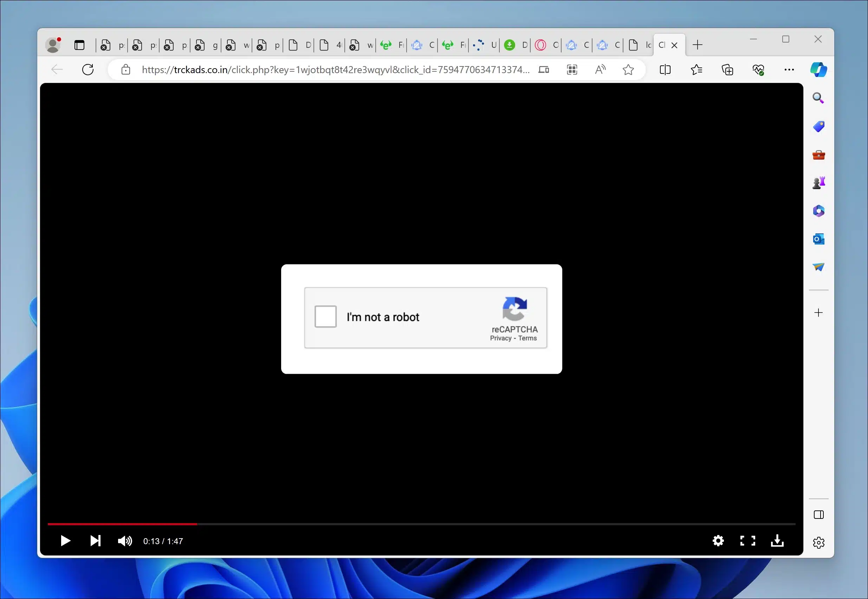Screen dimensions: 868x599
Task: Refresh the current page
Action: [88, 70]
